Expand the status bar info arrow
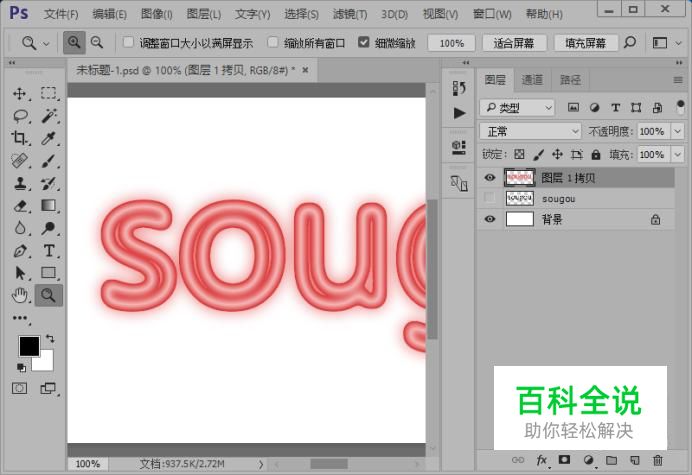Screen dimensions: 692x475 [x=261, y=464]
